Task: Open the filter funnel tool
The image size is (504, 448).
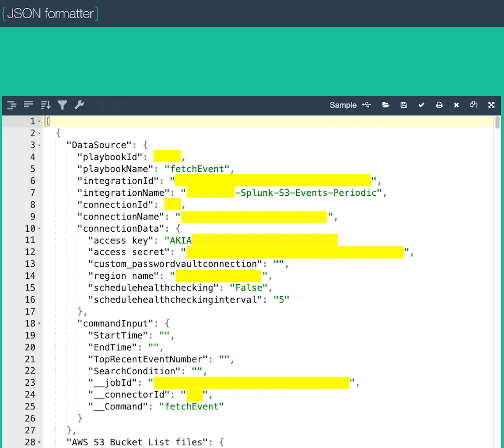Action: click(x=62, y=105)
